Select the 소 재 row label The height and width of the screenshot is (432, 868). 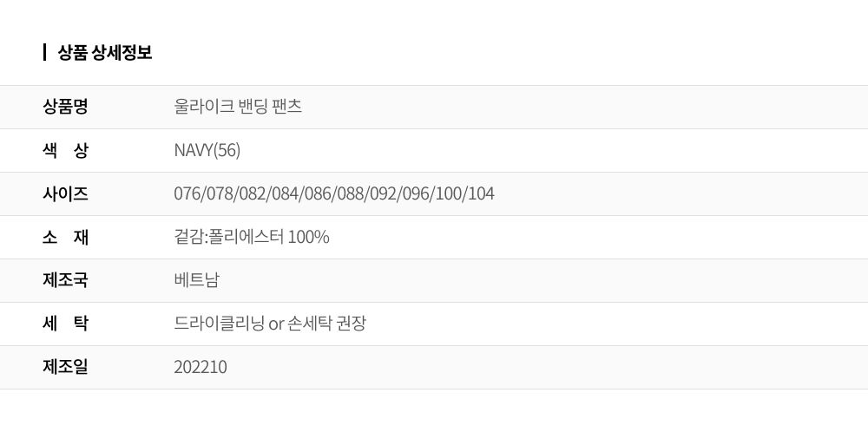pyautogui.click(x=65, y=237)
